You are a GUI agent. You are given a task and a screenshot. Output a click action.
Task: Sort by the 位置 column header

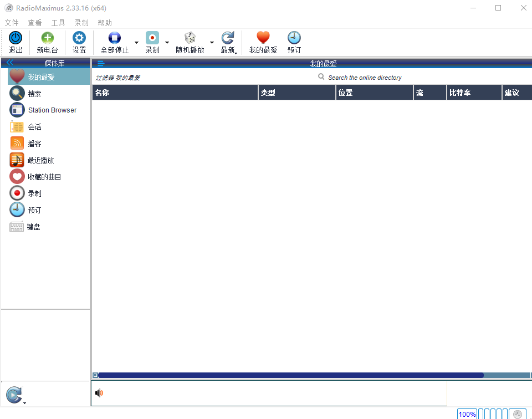(375, 93)
